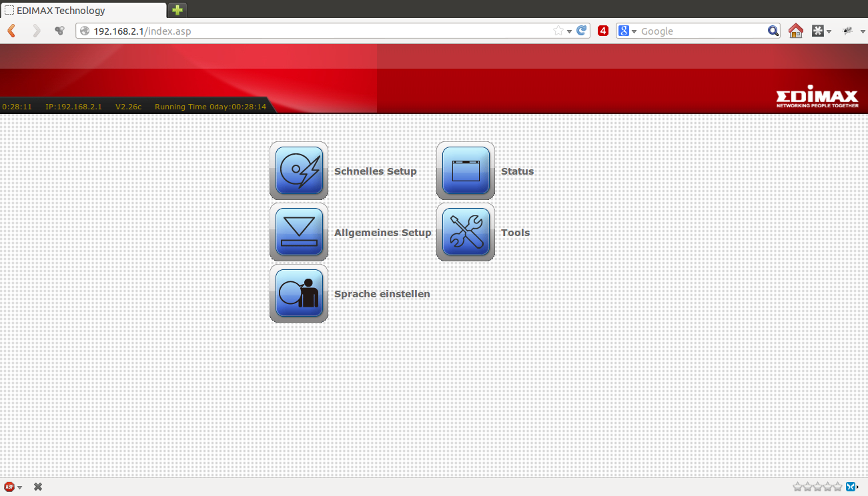
Task: Rate the page using the star rating
Action: tap(817, 487)
